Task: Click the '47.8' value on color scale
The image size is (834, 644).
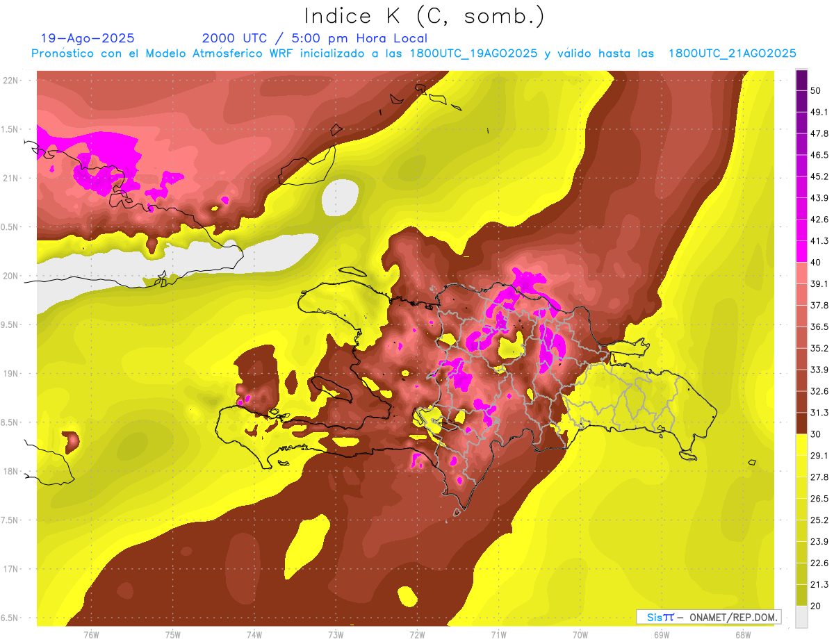Action: click(819, 133)
